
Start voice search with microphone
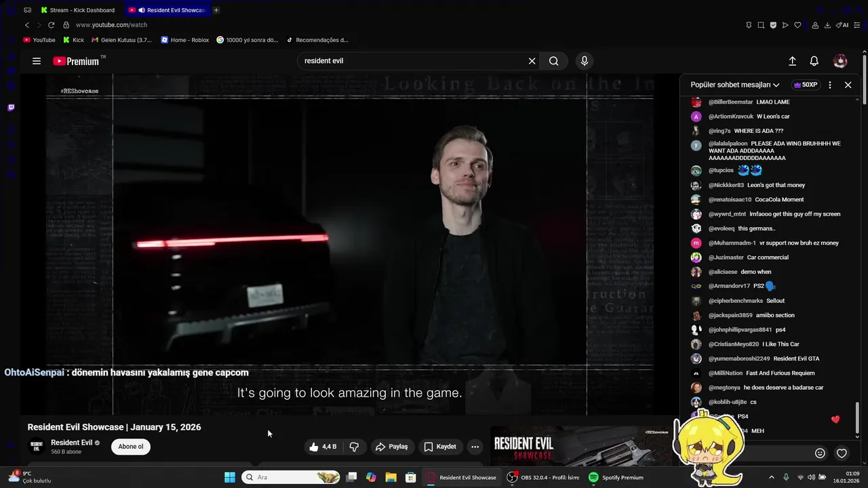(x=585, y=61)
